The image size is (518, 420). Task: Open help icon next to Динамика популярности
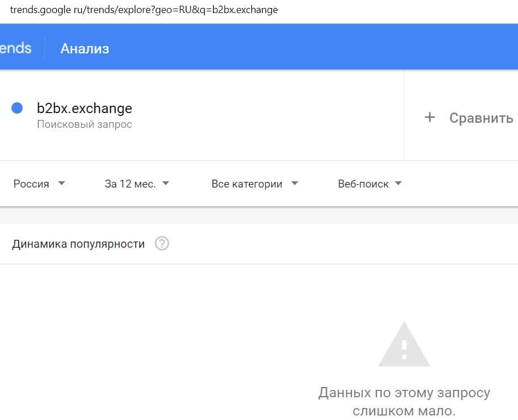coord(162,244)
